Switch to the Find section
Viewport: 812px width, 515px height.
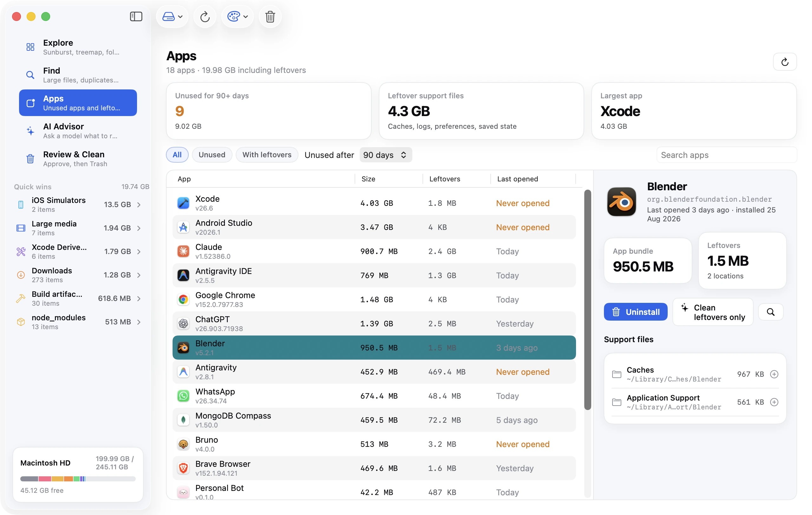click(78, 75)
